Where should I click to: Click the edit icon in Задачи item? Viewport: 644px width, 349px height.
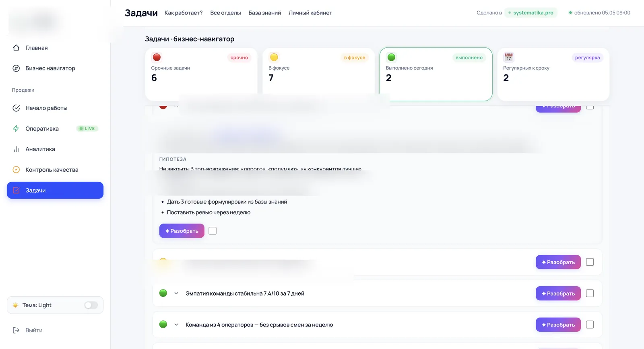(x=16, y=190)
